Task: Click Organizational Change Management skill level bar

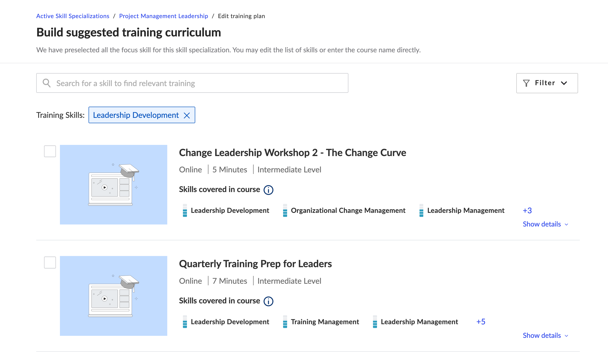Action: point(285,210)
